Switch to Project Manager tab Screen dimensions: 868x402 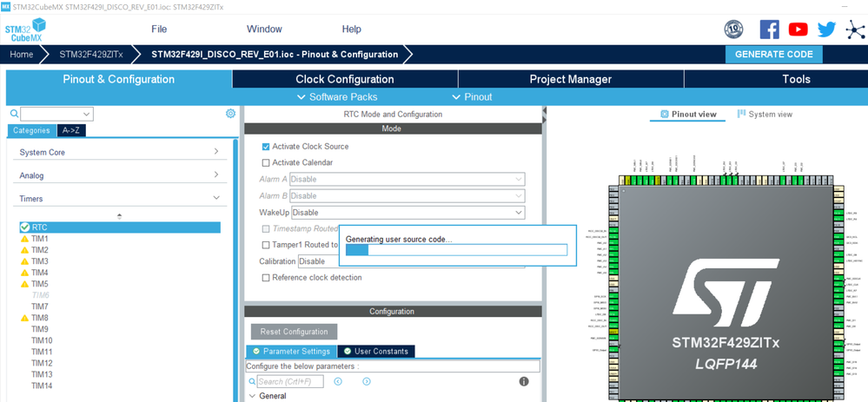571,79
